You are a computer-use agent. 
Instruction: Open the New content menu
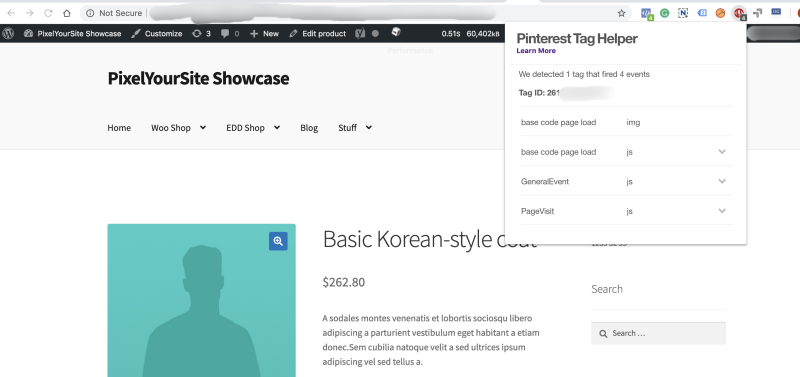(x=264, y=34)
